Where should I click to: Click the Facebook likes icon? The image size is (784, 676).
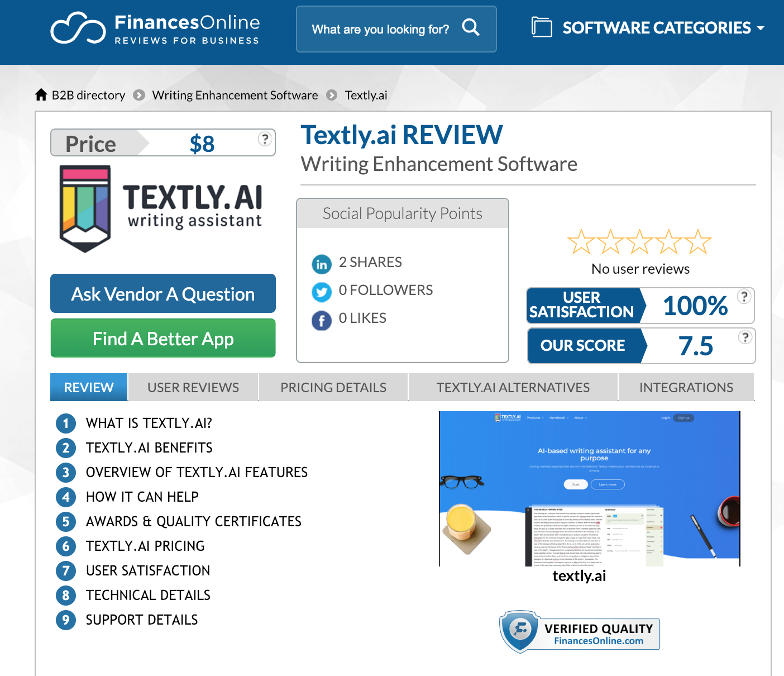pos(322,320)
